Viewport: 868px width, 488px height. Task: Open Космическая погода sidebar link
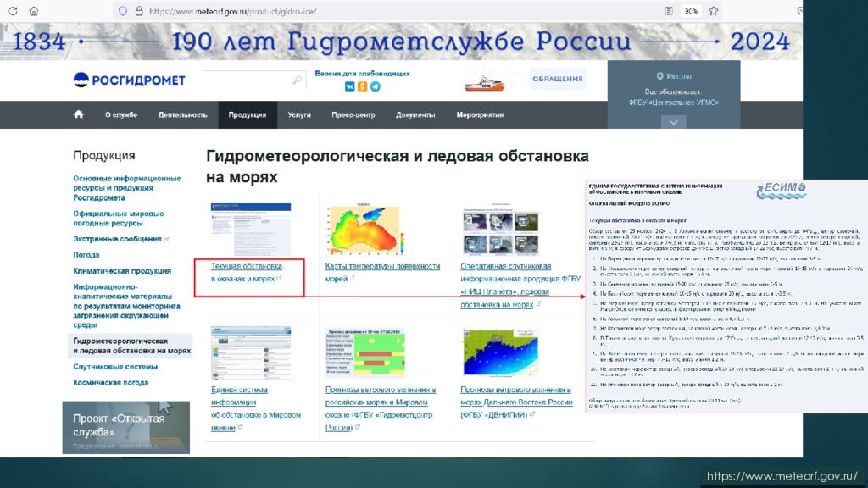111,383
